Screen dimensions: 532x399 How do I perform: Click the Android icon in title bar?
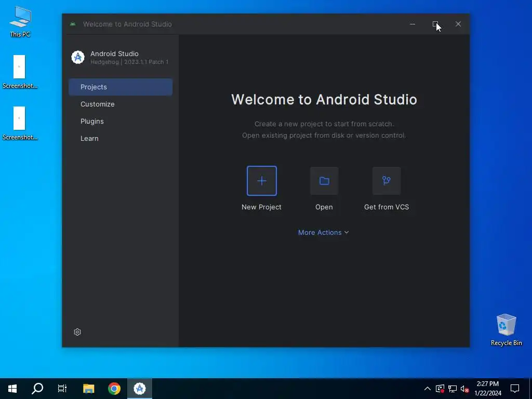pyautogui.click(x=73, y=24)
